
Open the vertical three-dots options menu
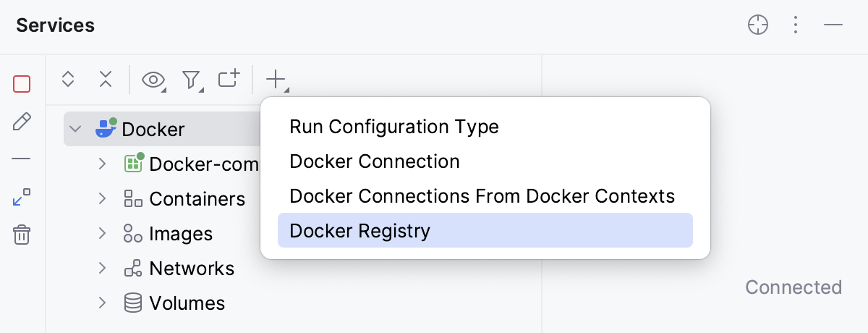796,25
